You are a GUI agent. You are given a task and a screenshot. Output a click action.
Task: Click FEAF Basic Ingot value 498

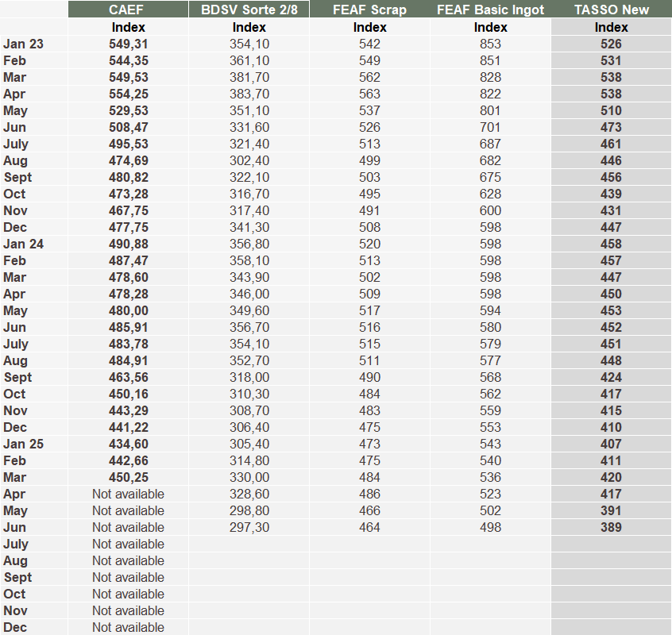[490, 528]
